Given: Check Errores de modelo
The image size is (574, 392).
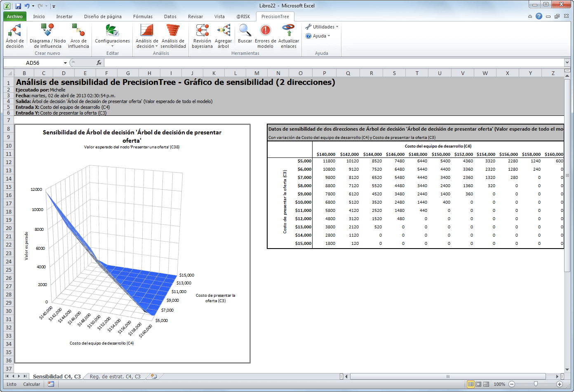Looking at the screenshot, I should [x=266, y=36].
